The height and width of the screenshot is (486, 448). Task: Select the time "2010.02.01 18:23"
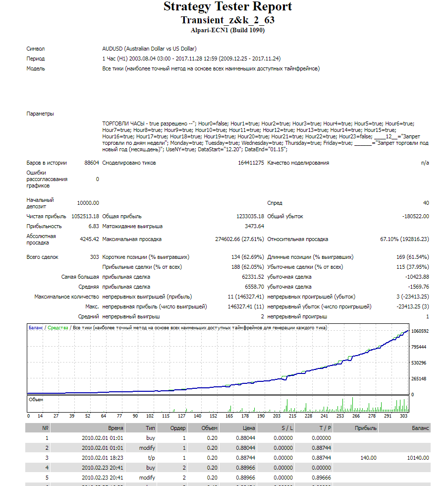[102, 458]
